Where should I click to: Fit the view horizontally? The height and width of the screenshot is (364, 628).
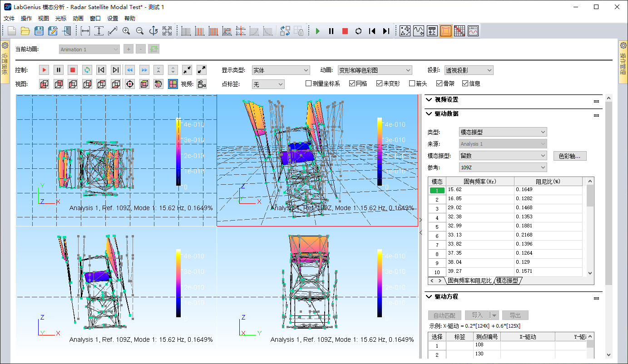tap(85, 31)
